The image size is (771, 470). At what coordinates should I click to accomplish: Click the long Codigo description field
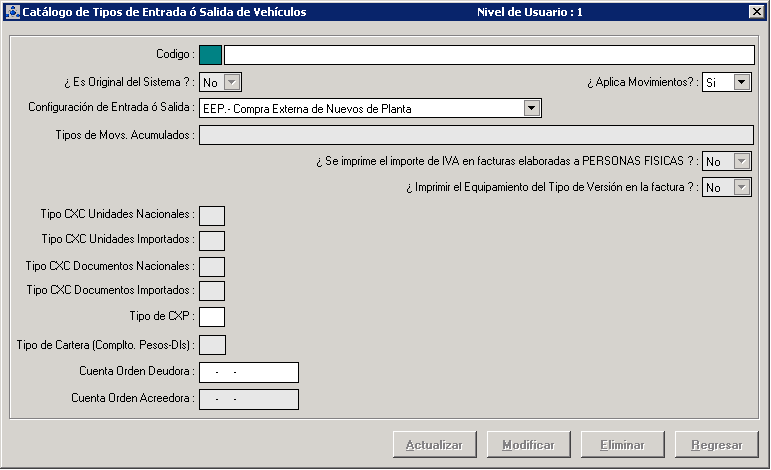(488, 55)
